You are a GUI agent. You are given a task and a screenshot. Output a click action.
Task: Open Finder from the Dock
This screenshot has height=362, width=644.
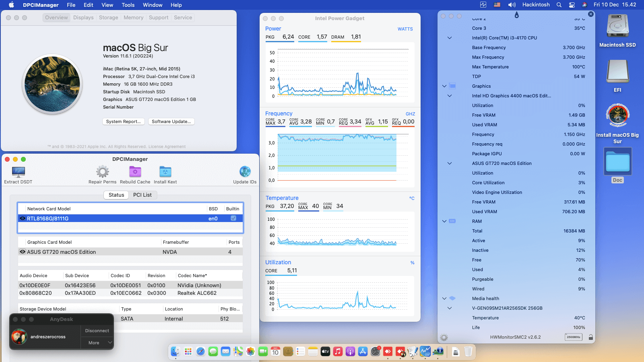[175, 352]
